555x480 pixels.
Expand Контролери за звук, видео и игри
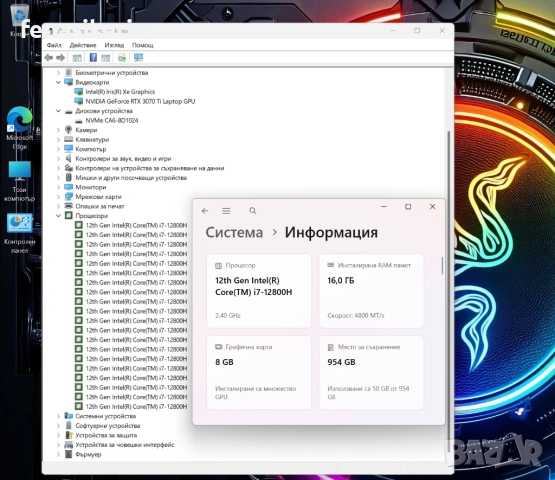(x=58, y=159)
